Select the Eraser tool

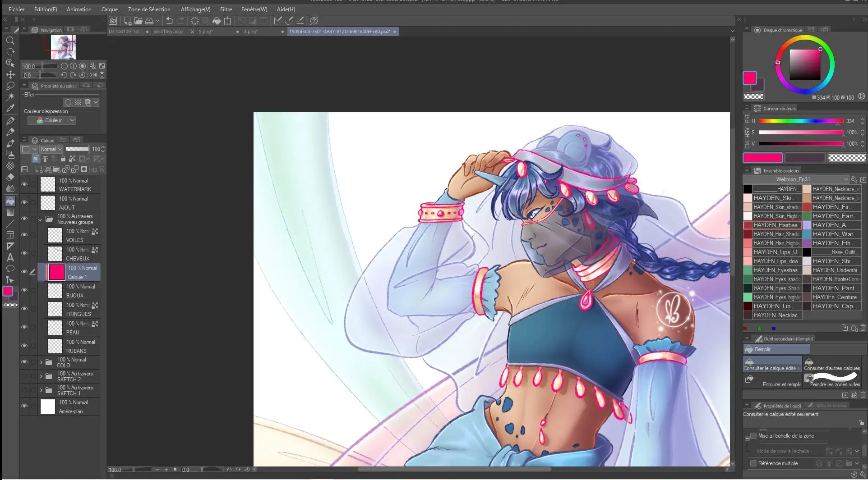tap(10, 177)
